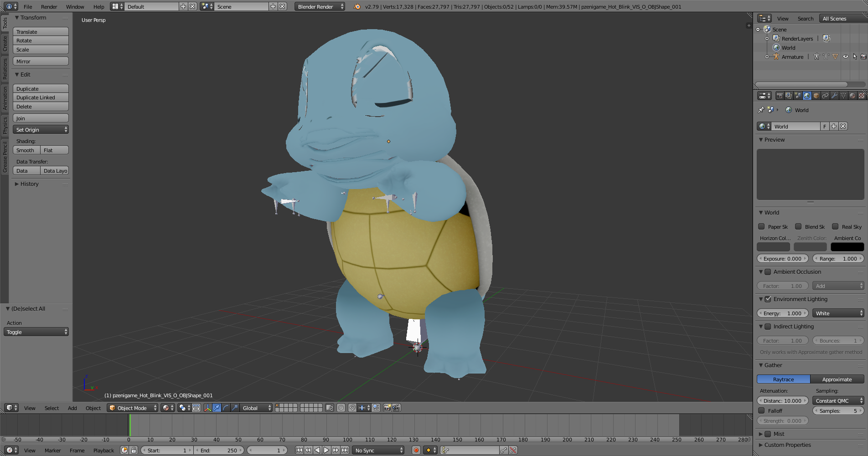Screen dimensions: 868x456
Task: Set shading to Smooth
Action: pos(27,150)
